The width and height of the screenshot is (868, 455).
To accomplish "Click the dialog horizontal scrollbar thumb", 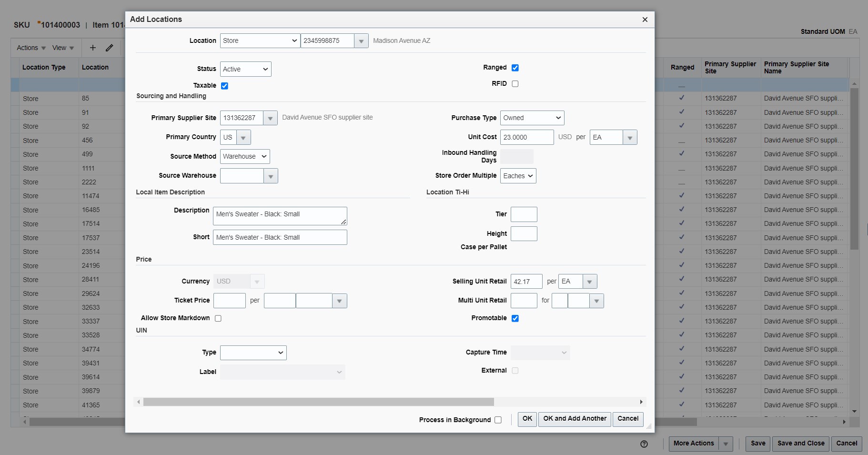I will click(x=319, y=402).
